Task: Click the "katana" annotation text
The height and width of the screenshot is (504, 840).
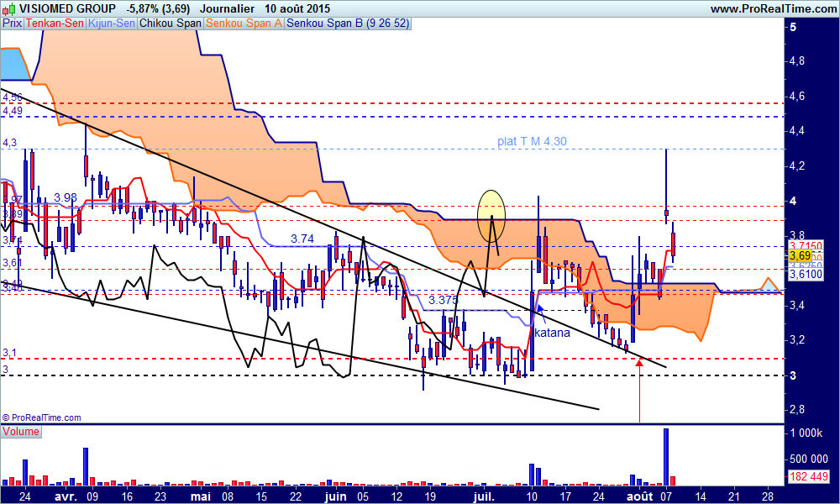Action: click(553, 333)
